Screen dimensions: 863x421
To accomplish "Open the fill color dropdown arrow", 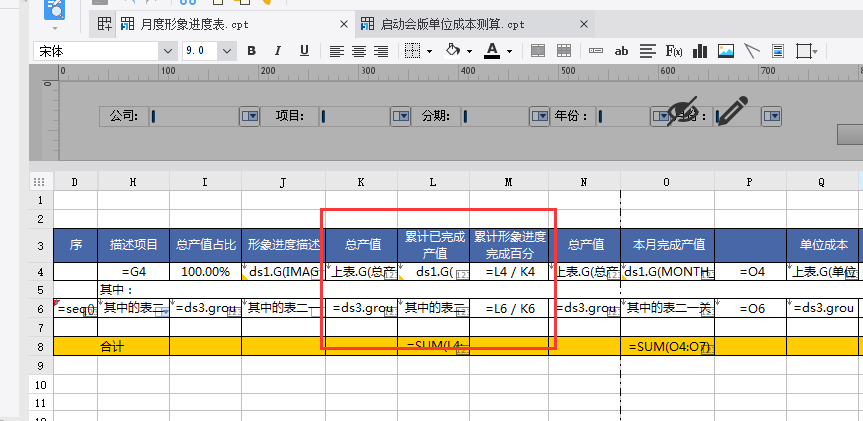I will click(x=469, y=52).
